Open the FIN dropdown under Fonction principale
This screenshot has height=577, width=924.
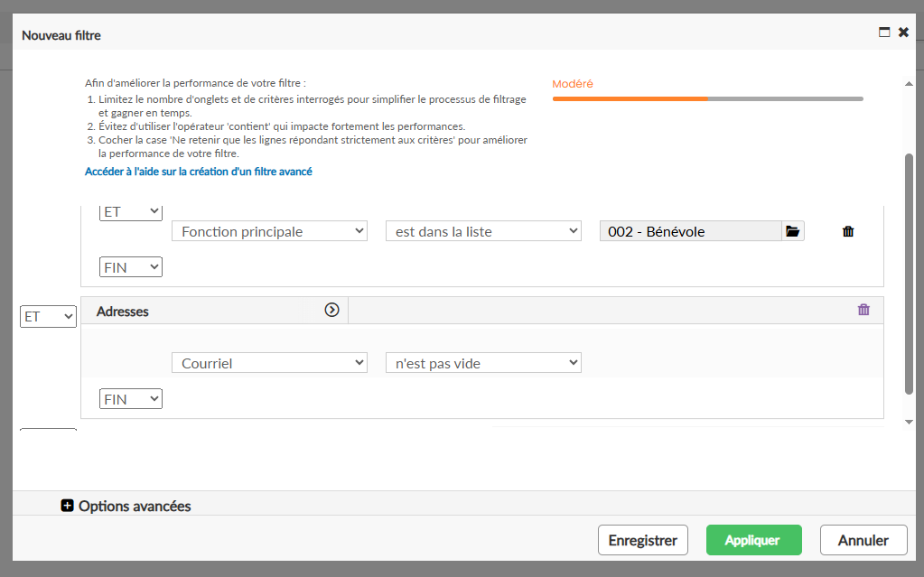point(131,267)
